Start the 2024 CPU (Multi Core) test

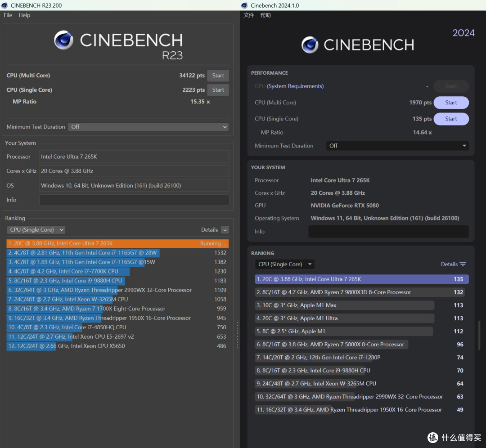coord(451,103)
